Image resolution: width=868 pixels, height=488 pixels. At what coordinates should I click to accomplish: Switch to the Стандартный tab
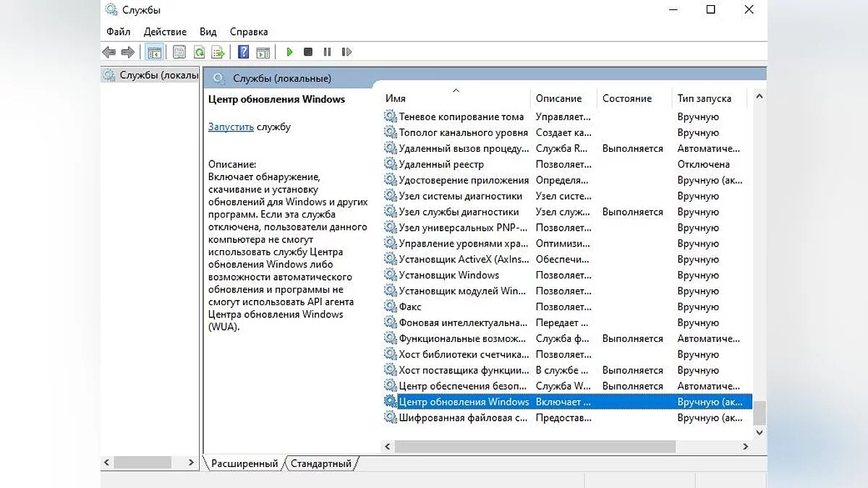[320, 463]
